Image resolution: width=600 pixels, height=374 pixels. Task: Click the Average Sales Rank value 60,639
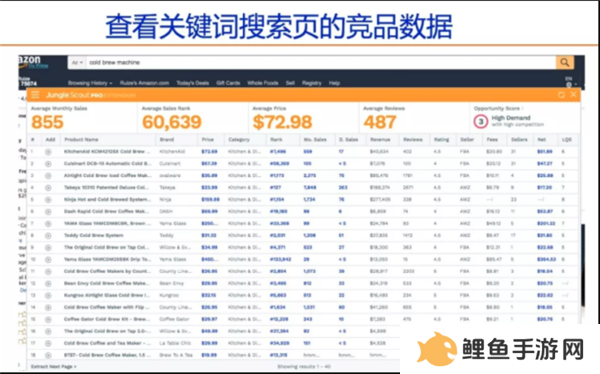[172, 122]
